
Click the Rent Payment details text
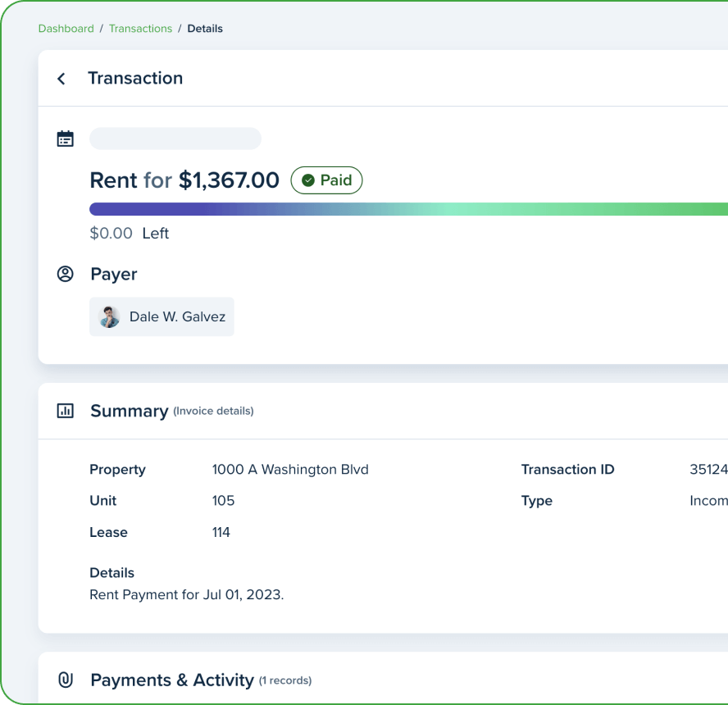186,594
